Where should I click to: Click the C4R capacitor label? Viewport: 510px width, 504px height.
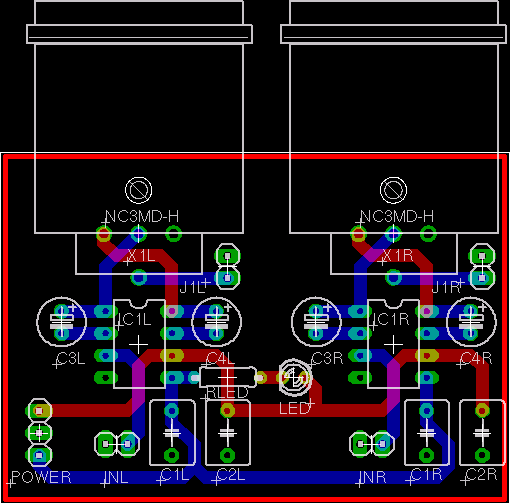(476, 359)
